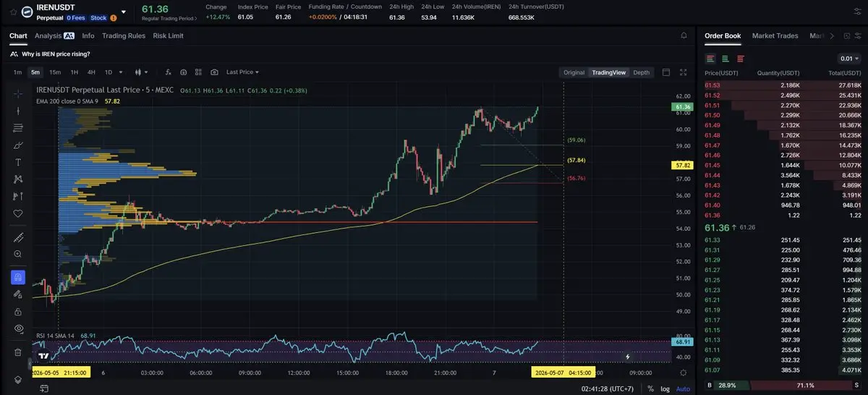Switch to Market Trades tab
This screenshot has height=395, width=868.
click(775, 35)
